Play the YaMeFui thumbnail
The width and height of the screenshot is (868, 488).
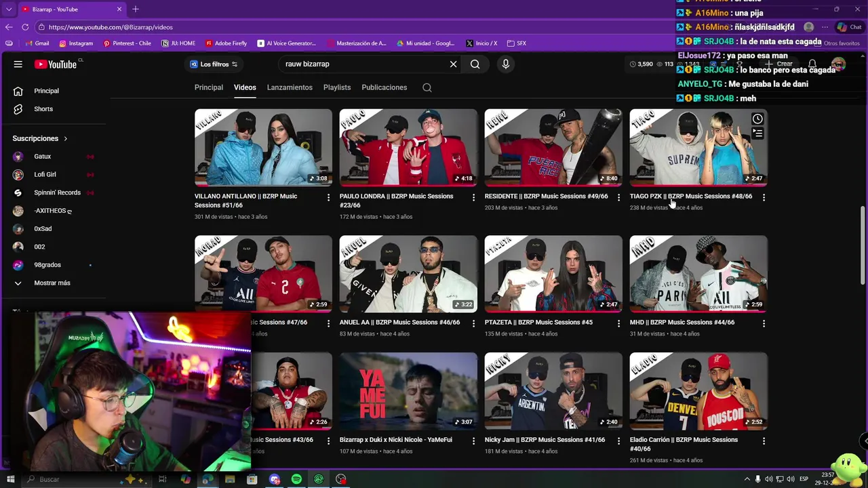(x=408, y=391)
